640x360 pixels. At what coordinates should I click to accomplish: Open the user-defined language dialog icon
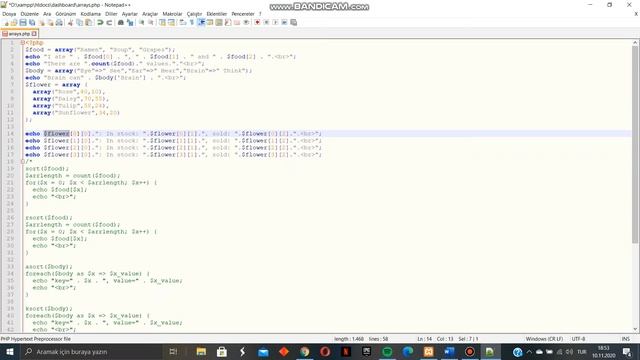[x=210, y=22]
